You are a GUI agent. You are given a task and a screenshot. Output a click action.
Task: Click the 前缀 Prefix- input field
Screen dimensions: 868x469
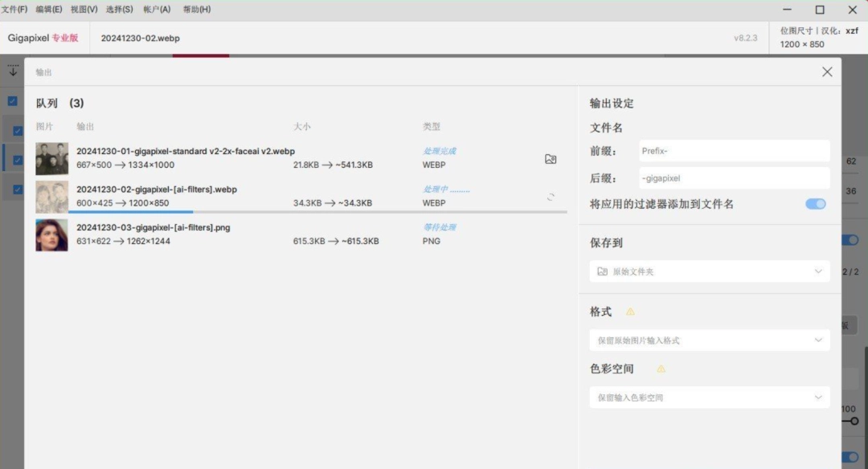pos(734,151)
